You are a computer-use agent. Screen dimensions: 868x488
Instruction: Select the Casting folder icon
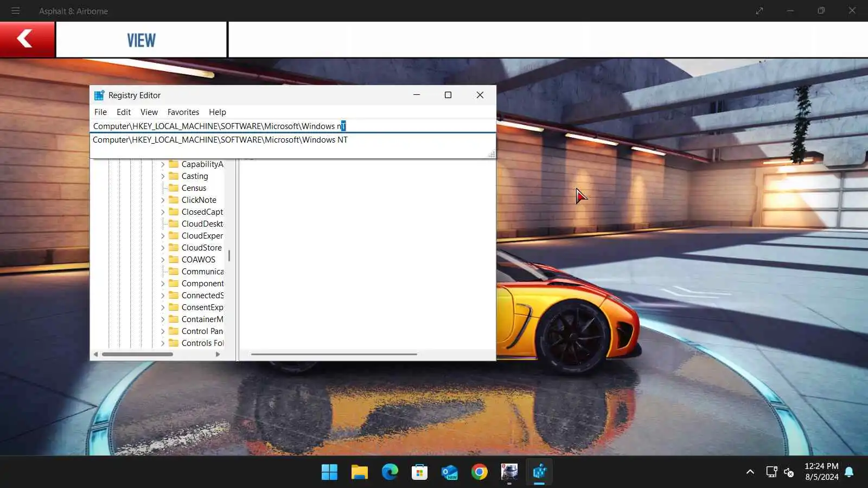click(174, 176)
